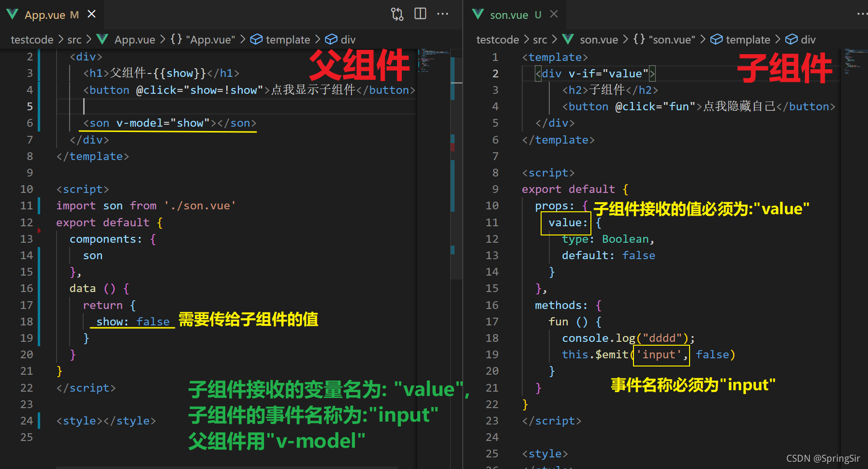Switch to the son.vue editor tab
The width and height of the screenshot is (868, 469).
tap(515, 15)
